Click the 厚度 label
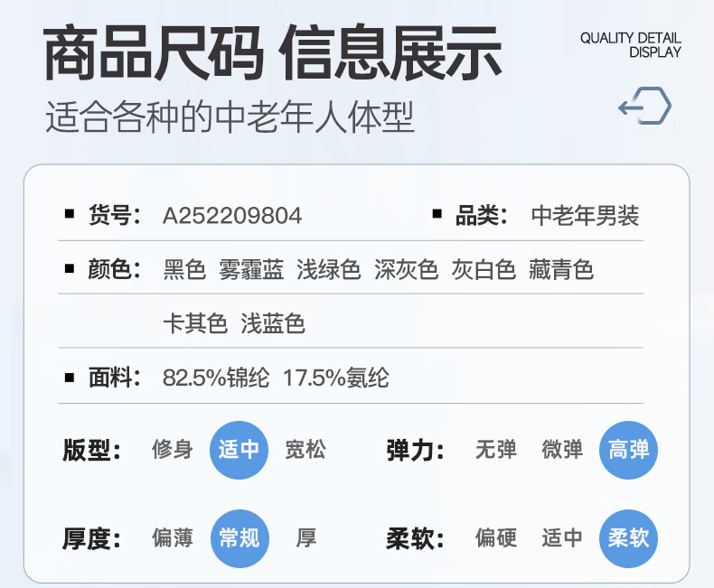 91,538
